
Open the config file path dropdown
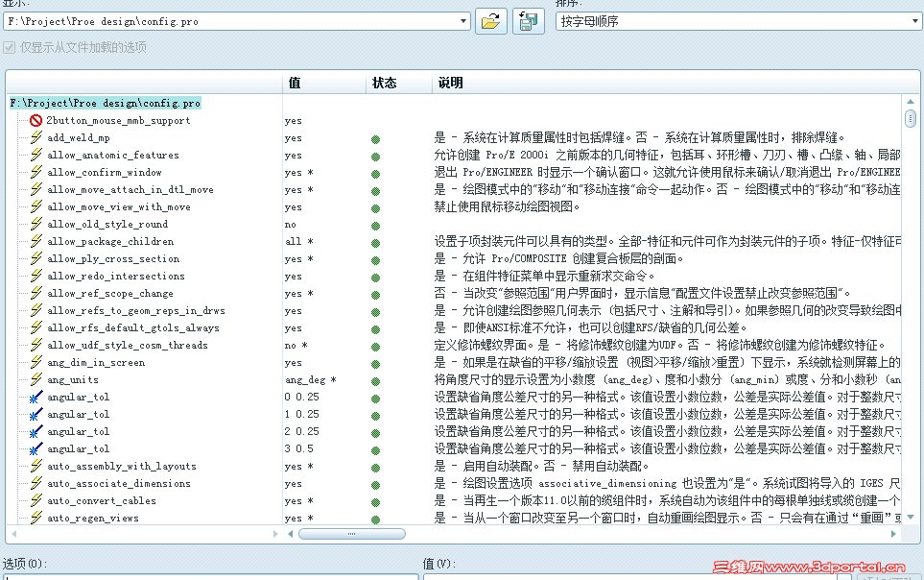pyautogui.click(x=463, y=21)
